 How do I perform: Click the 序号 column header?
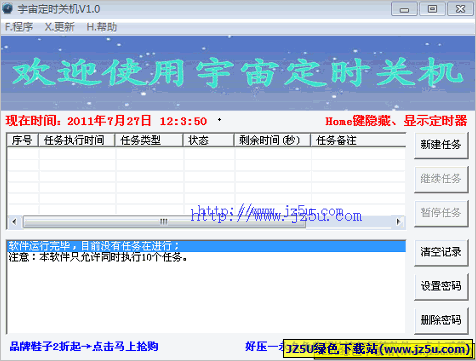23,140
